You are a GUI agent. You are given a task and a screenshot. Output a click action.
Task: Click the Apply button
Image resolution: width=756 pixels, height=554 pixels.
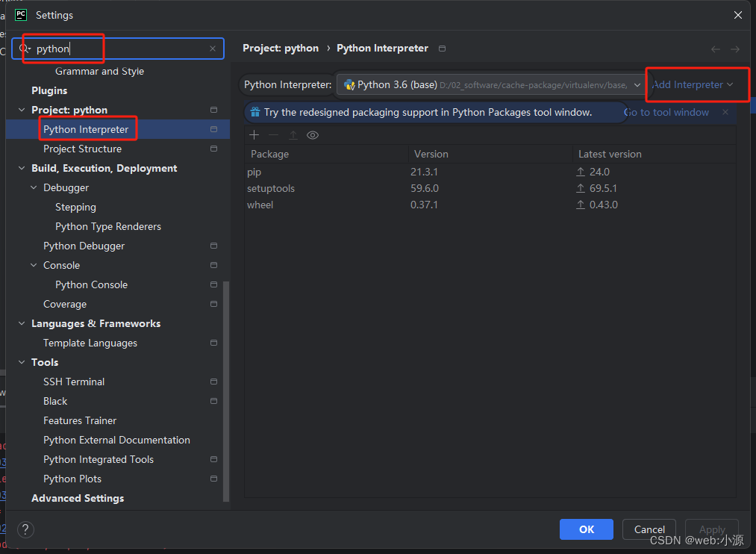[x=712, y=529]
